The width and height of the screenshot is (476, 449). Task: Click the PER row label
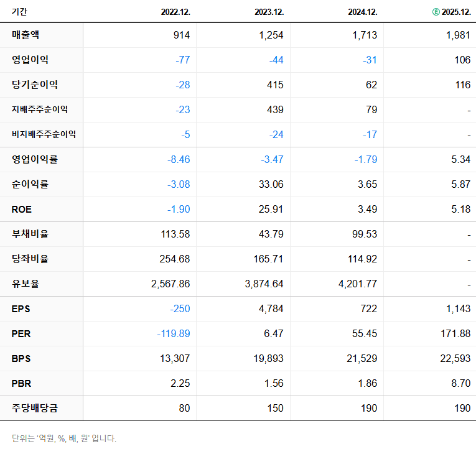(21, 334)
